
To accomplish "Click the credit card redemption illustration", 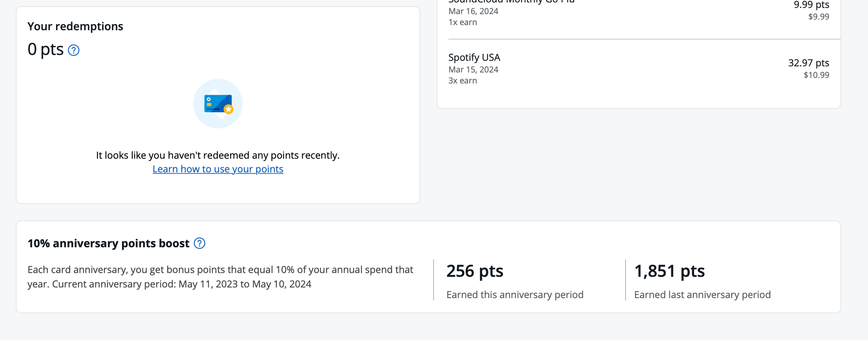I will point(217,103).
